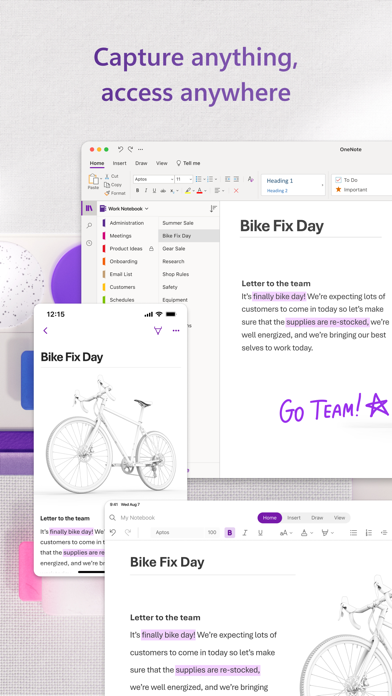Switch to the Draw tab in the Mac ribbon

coord(141,163)
